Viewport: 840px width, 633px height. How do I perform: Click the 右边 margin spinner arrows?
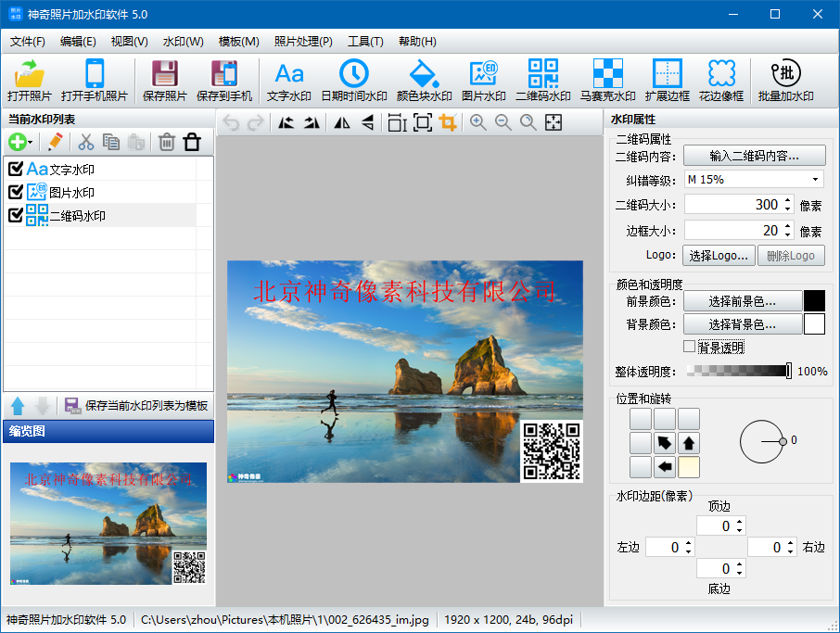pos(790,548)
